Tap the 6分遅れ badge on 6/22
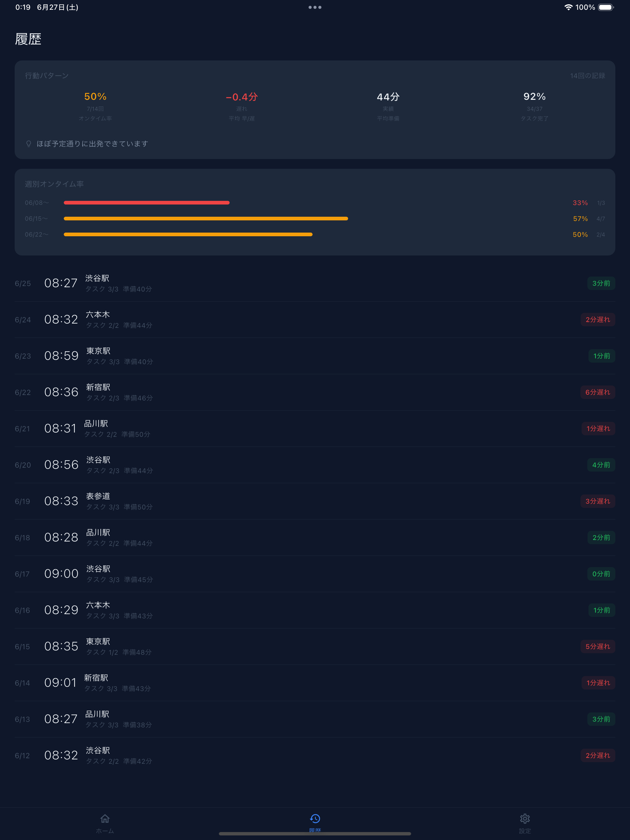 (x=598, y=392)
